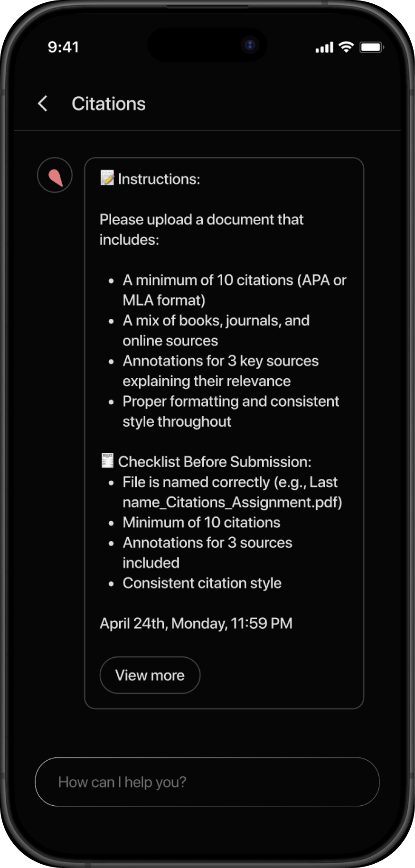Tap the Wi-Fi status icon

point(346,47)
